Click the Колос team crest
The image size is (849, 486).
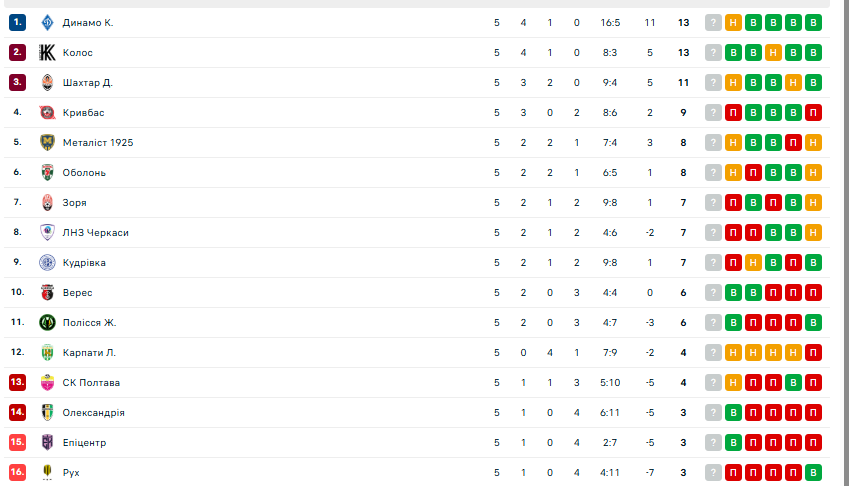(x=47, y=53)
